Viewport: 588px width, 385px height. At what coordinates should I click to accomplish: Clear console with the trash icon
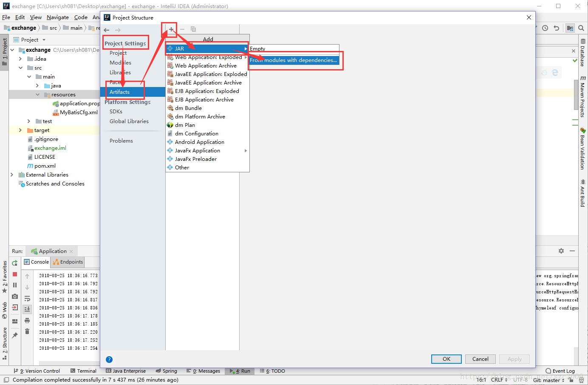27,332
